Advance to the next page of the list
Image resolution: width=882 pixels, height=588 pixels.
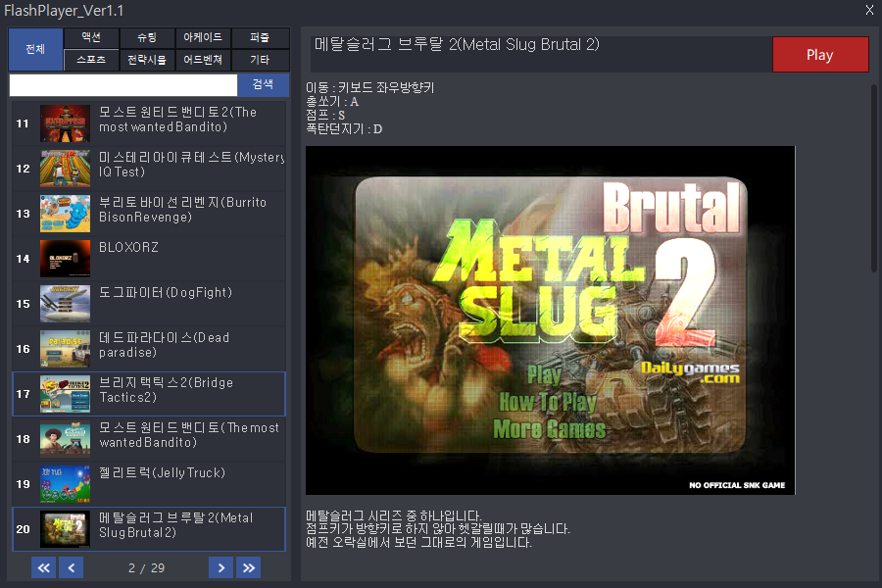(221, 567)
